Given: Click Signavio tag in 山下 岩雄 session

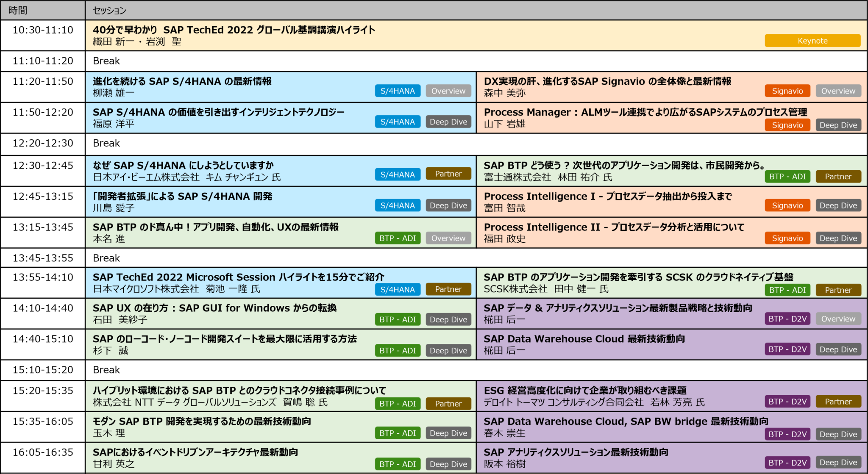Looking at the screenshot, I should tap(787, 125).
